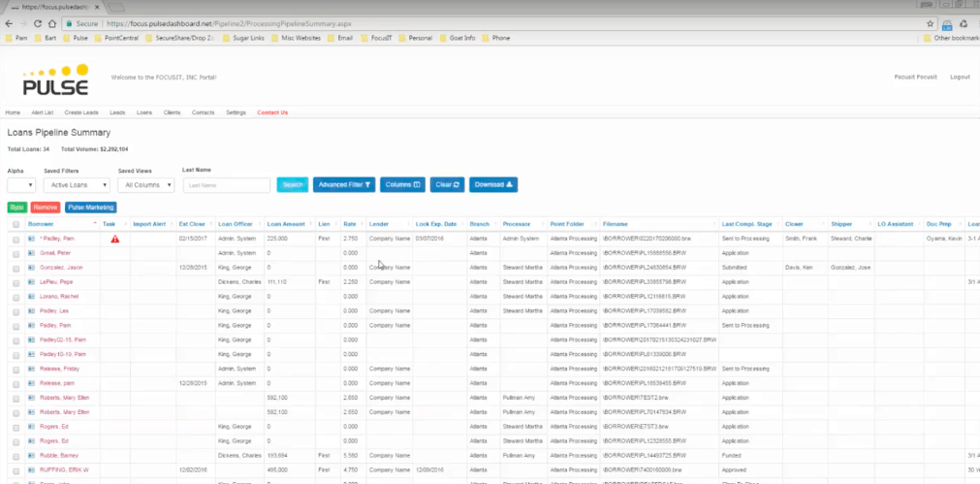Open the Pam bookmarks folder
Image resolution: width=980 pixels, height=484 pixels.
tap(16, 38)
